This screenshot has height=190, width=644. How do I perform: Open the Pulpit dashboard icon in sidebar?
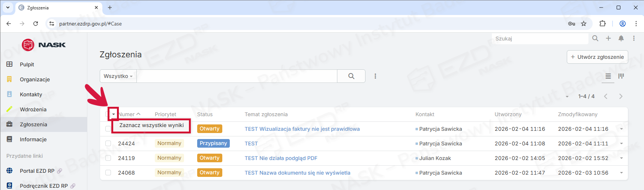tap(10, 64)
